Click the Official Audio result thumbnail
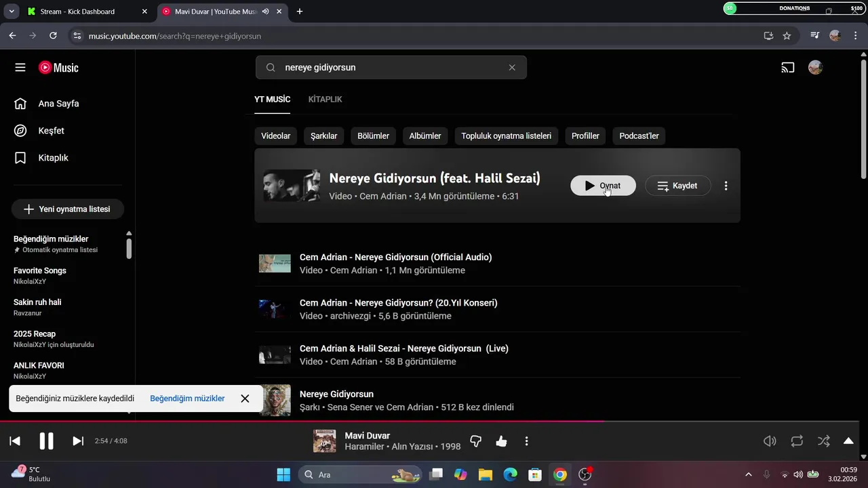Image resolution: width=868 pixels, height=488 pixels. click(x=275, y=264)
